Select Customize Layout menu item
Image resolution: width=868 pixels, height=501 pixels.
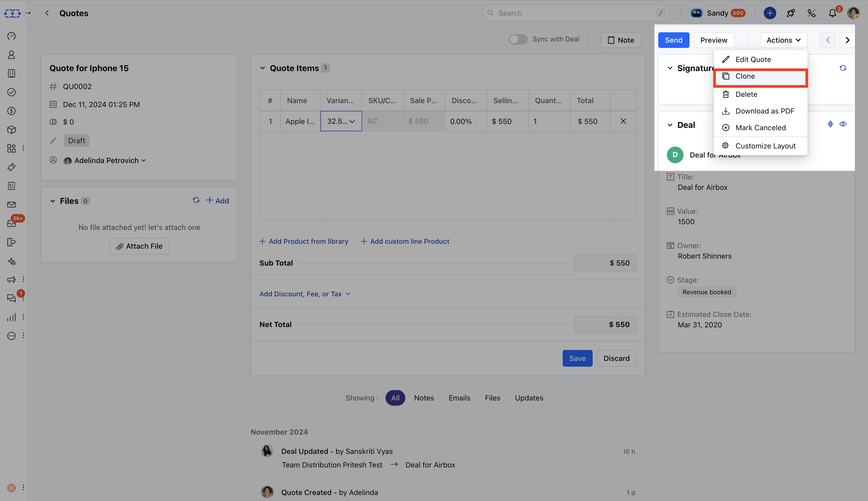[x=760, y=146]
